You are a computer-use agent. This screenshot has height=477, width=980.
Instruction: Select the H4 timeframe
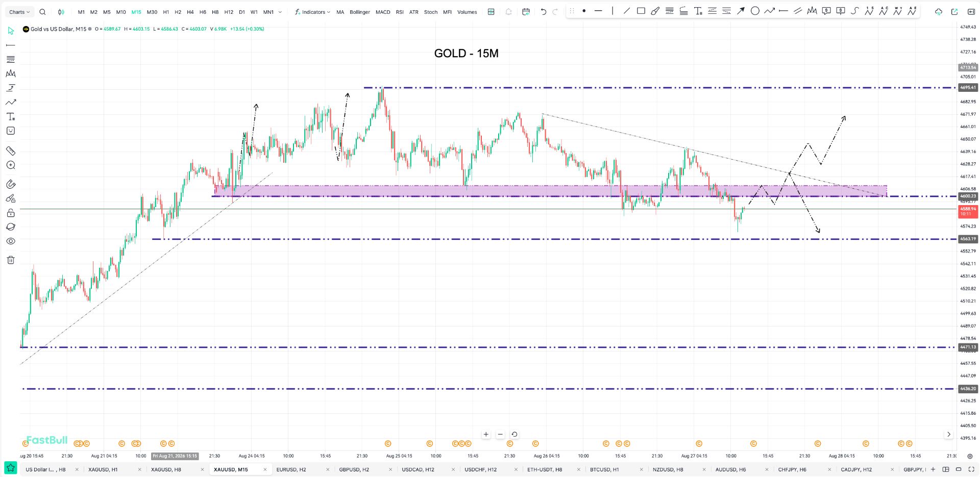[x=190, y=12]
